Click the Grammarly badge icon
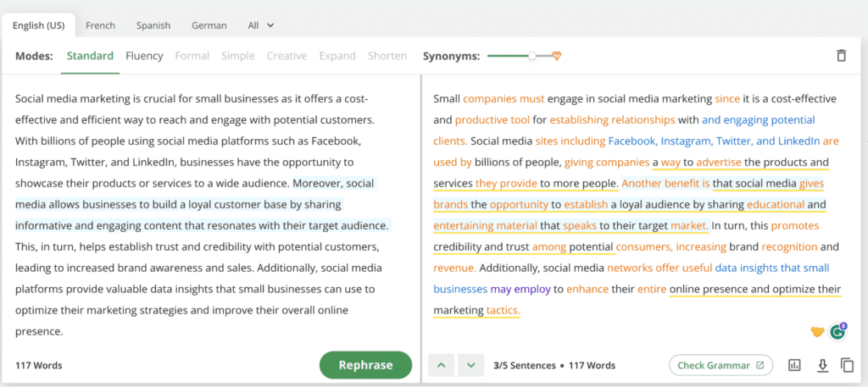The width and height of the screenshot is (868, 387). (837, 332)
